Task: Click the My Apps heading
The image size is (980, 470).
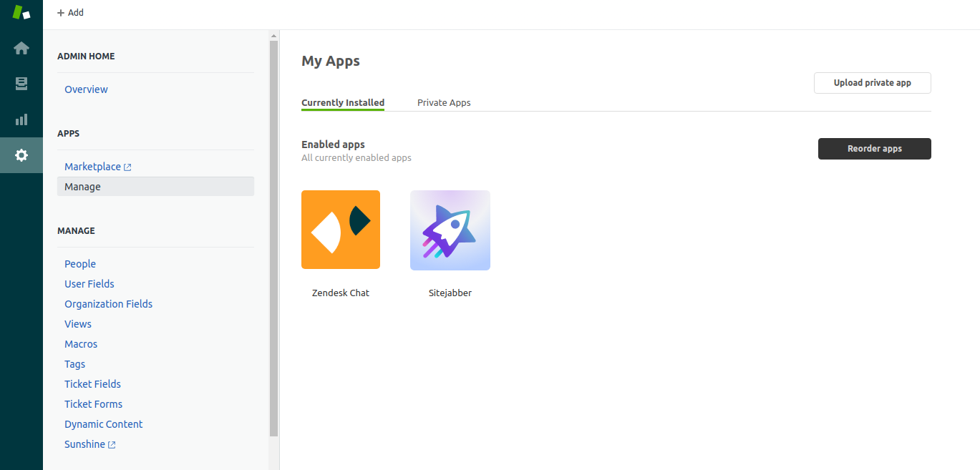Action: [x=331, y=61]
